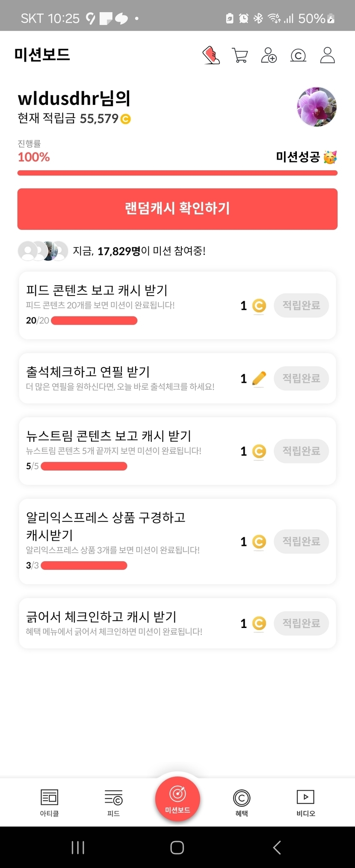Open the my profile person icon
The width and height of the screenshot is (355, 868).
327,56
